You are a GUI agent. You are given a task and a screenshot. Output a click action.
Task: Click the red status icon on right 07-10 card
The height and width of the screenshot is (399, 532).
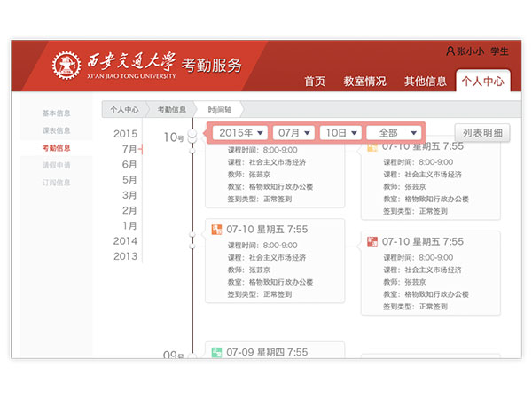(x=372, y=241)
